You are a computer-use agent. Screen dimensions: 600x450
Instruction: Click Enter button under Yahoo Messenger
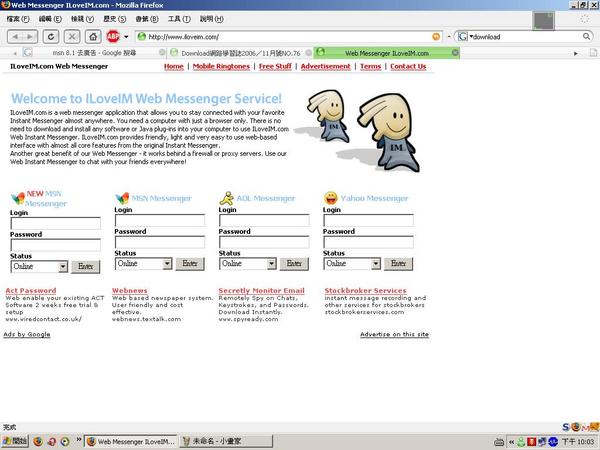398,264
